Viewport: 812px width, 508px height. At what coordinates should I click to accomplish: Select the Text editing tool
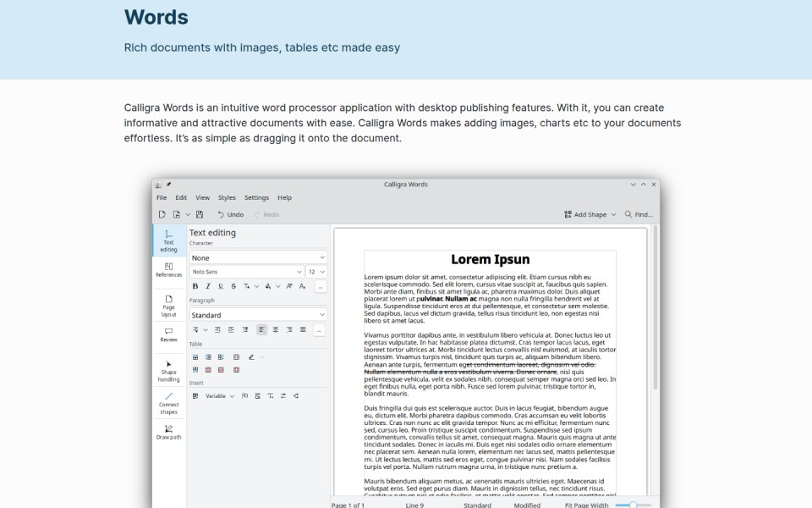[x=169, y=241]
